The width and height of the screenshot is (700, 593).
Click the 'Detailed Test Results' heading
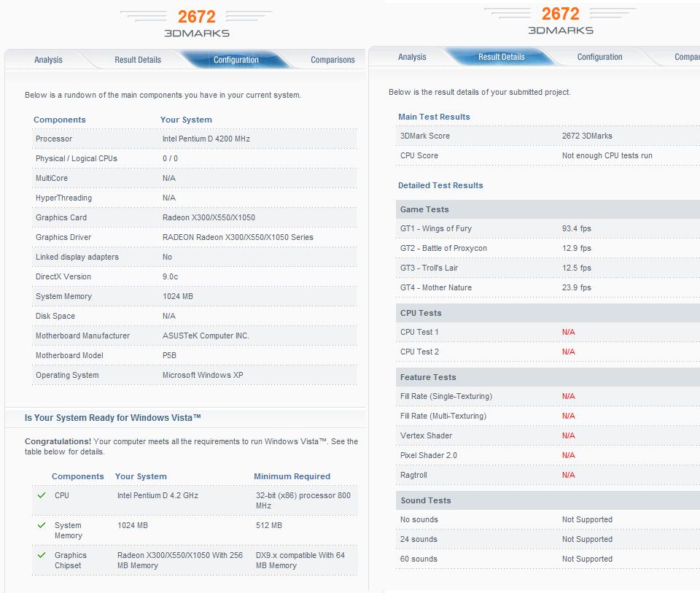pyautogui.click(x=440, y=185)
